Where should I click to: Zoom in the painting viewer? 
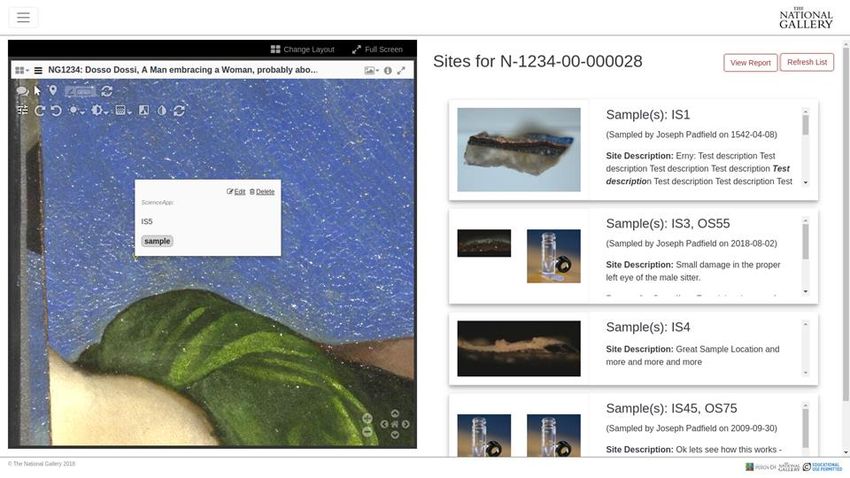(367, 418)
